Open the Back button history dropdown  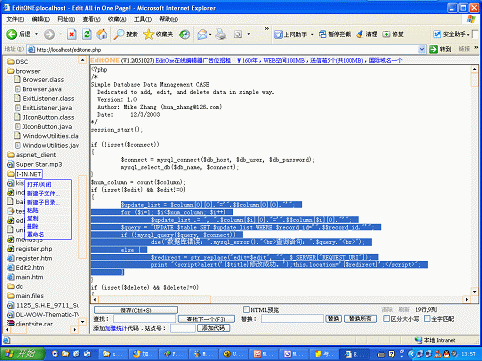(x=36, y=34)
